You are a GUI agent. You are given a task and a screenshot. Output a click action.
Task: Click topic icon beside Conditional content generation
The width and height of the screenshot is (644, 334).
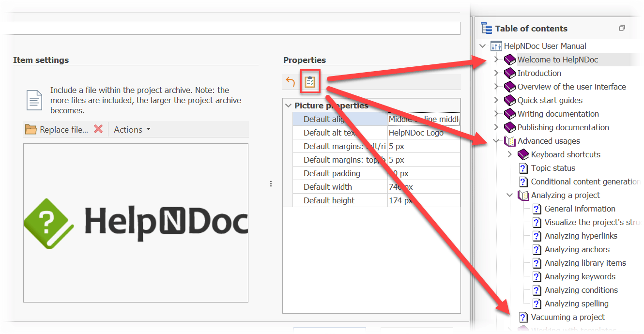523,182
